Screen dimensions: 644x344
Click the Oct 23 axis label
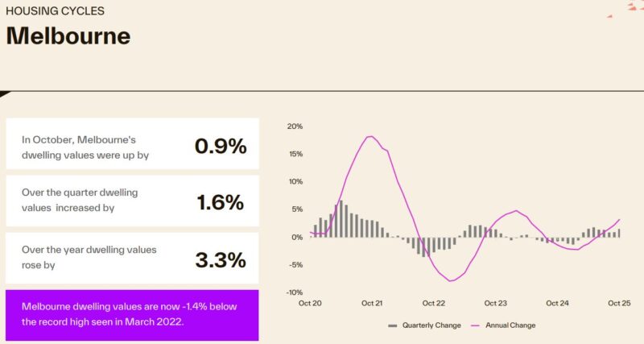496,304
